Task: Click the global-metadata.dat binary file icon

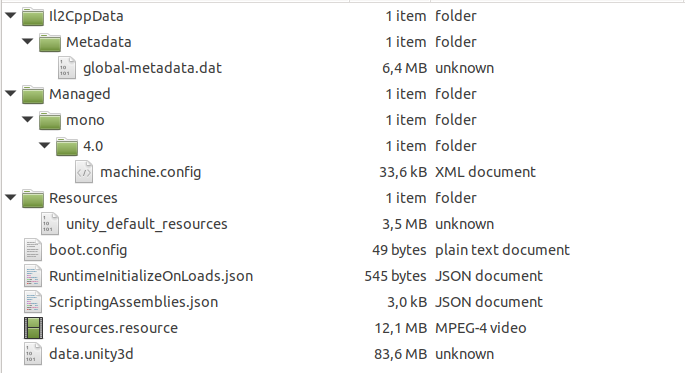Action: point(67,68)
